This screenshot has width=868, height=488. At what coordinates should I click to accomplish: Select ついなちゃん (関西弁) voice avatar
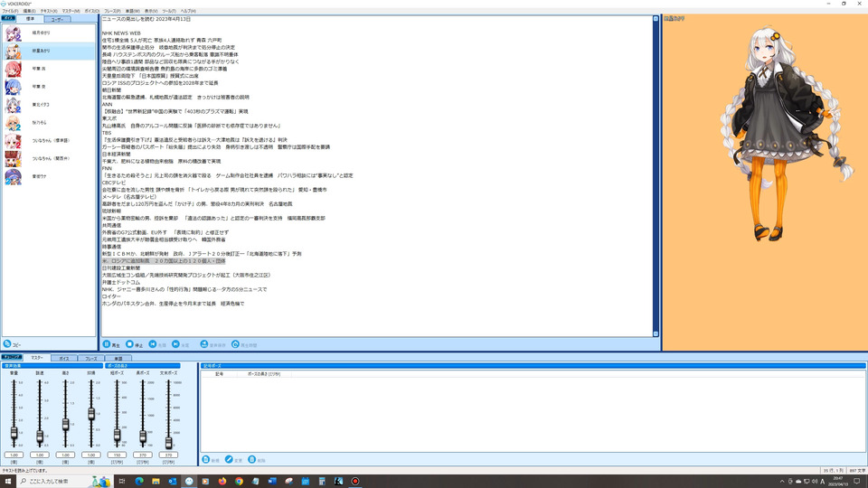[x=14, y=159]
